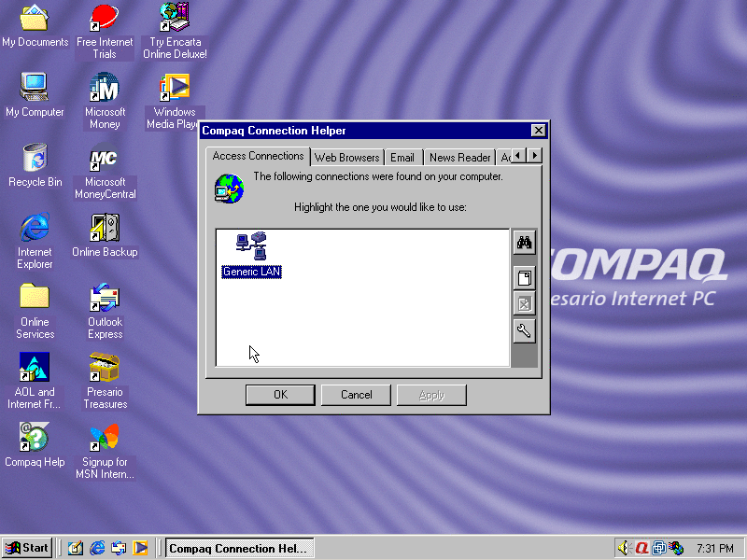Select the Online Services folder icon
This screenshot has height=560, width=747.
click(35, 311)
